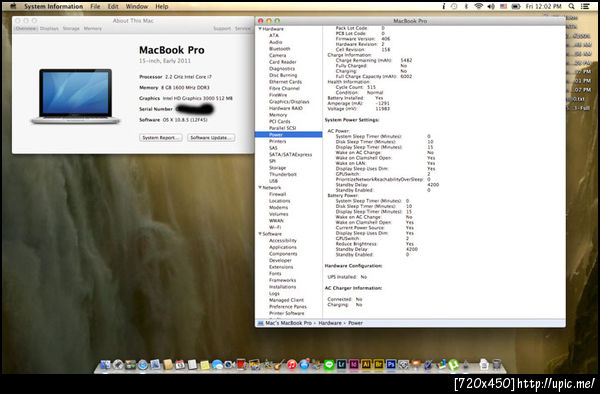This screenshot has width=600, height=394.
Task: Open Calendar from the Dock
Action: pos(180,365)
